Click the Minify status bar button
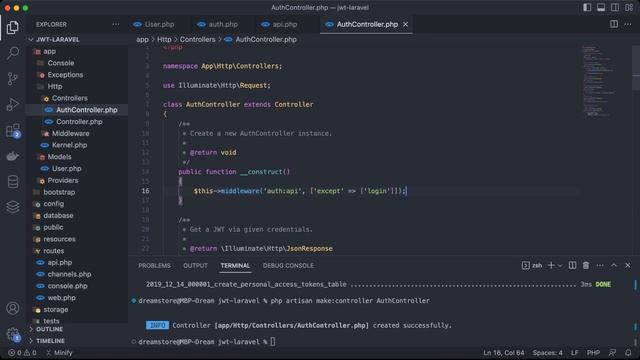Image resolution: width=640 pixels, height=360 pixels. (x=59, y=353)
